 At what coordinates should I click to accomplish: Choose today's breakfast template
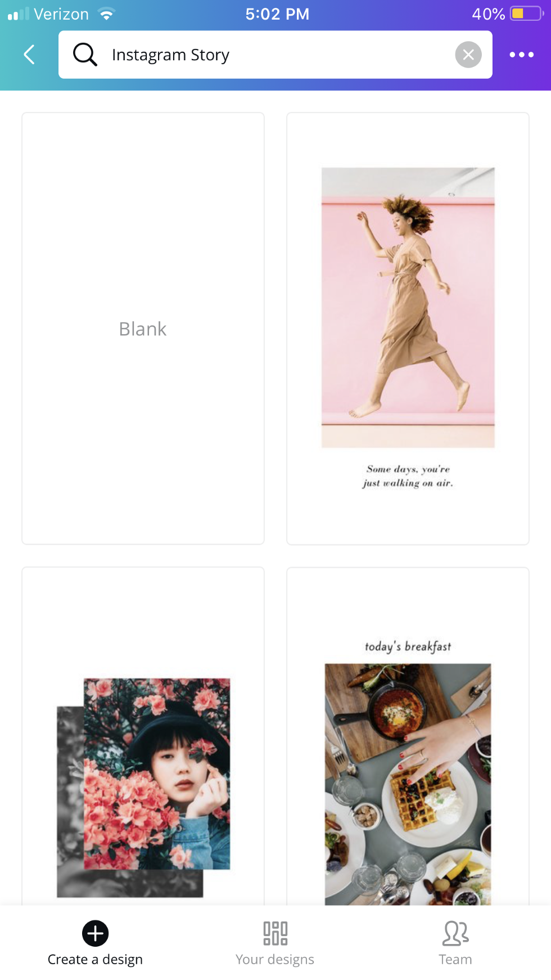408,736
